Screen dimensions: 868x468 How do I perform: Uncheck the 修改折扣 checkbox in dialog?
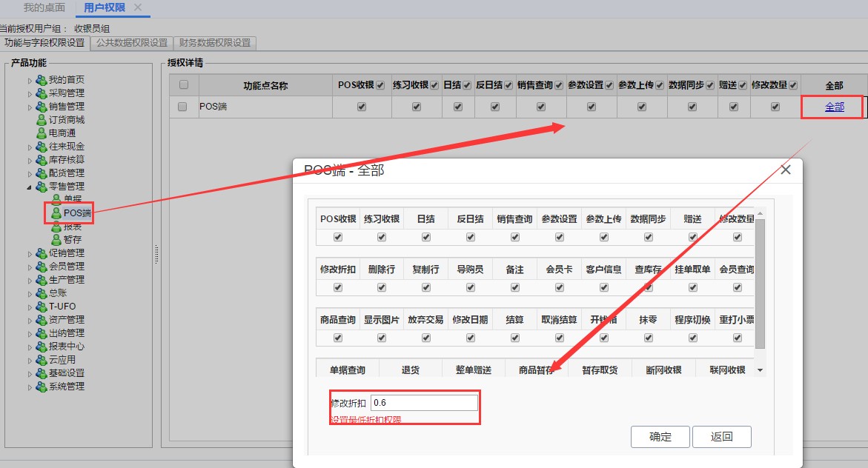pos(338,287)
